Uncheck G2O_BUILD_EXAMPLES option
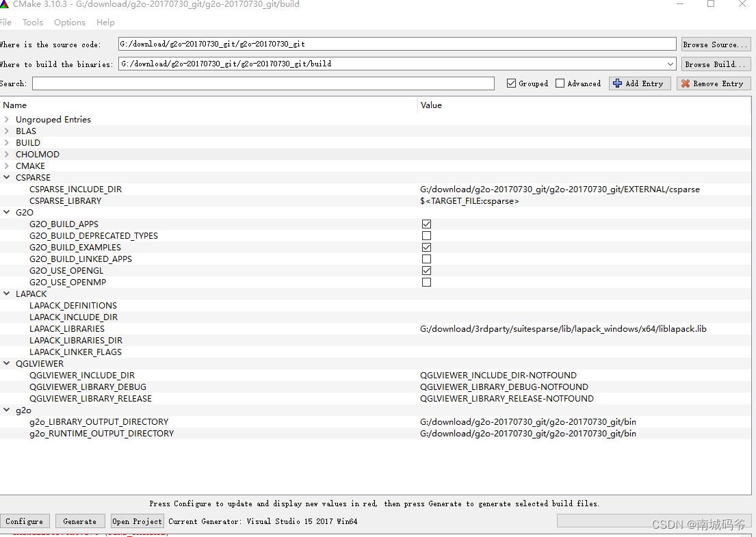 pos(426,247)
